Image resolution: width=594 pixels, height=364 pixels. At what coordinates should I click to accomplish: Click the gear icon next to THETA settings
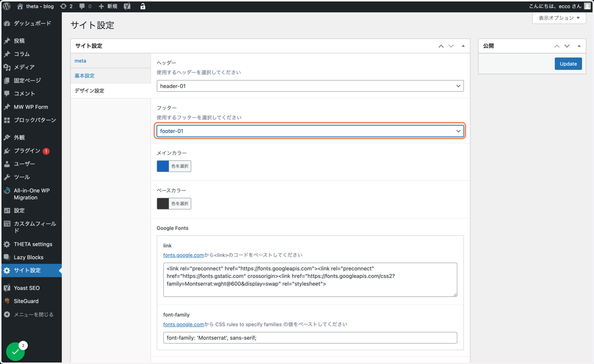[x=7, y=244]
